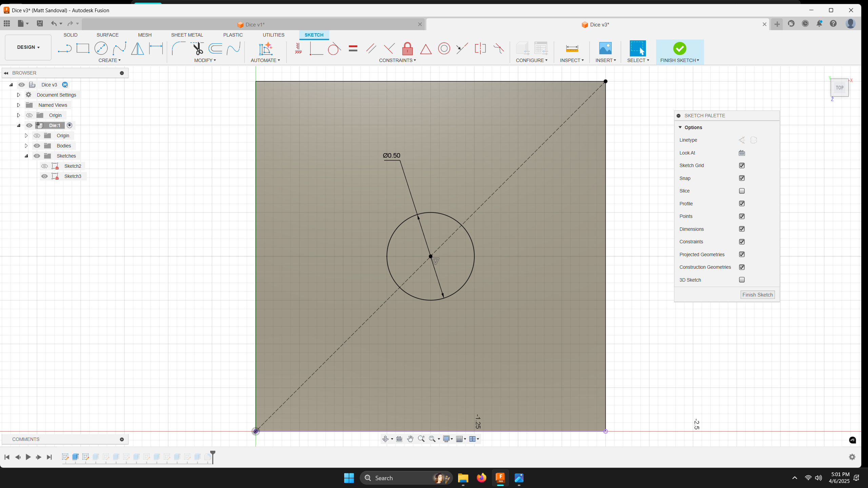
Task: Toggle the Dimensions checkbox
Action: [742, 229]
